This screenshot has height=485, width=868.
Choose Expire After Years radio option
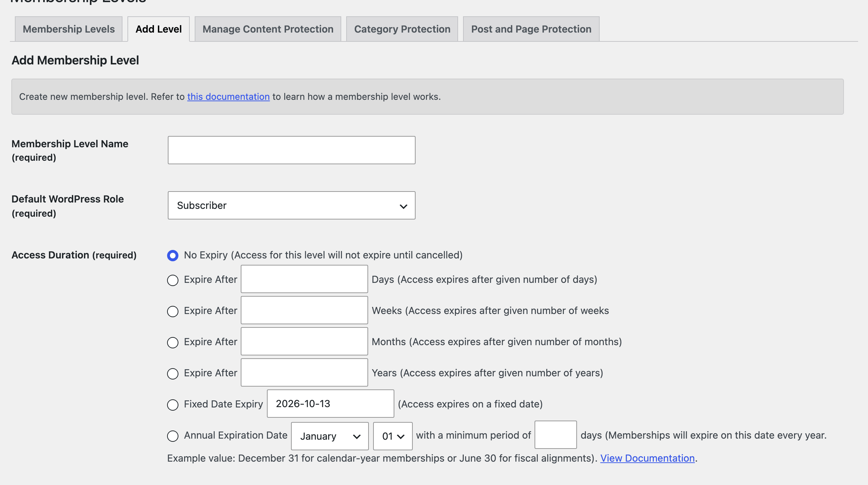pos(173,373)
